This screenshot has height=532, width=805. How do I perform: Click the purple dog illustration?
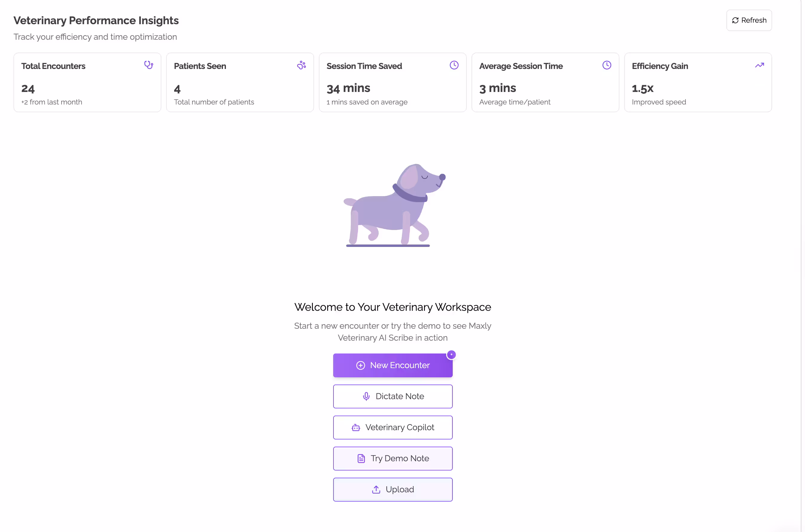[x=394, y=205]
